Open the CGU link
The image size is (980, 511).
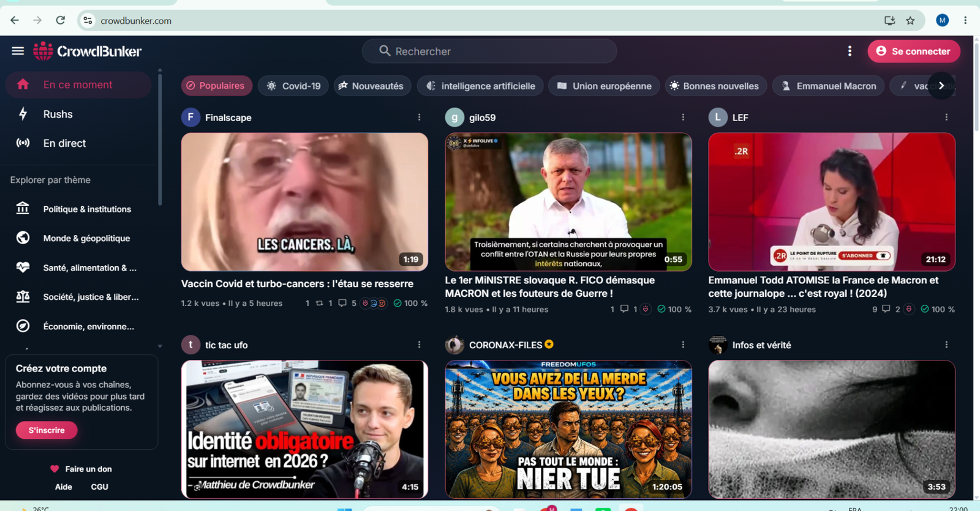[99, 487]
